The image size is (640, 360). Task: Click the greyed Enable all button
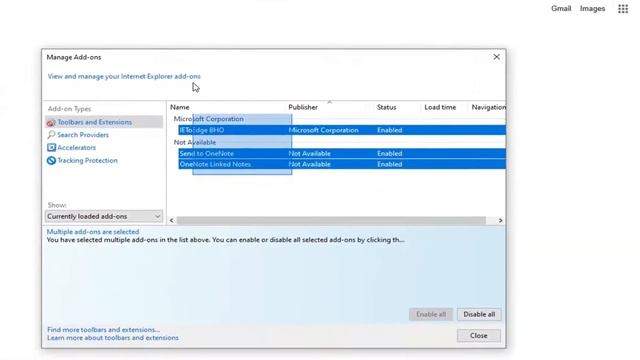pyautogui.click(x=431, y=314)
